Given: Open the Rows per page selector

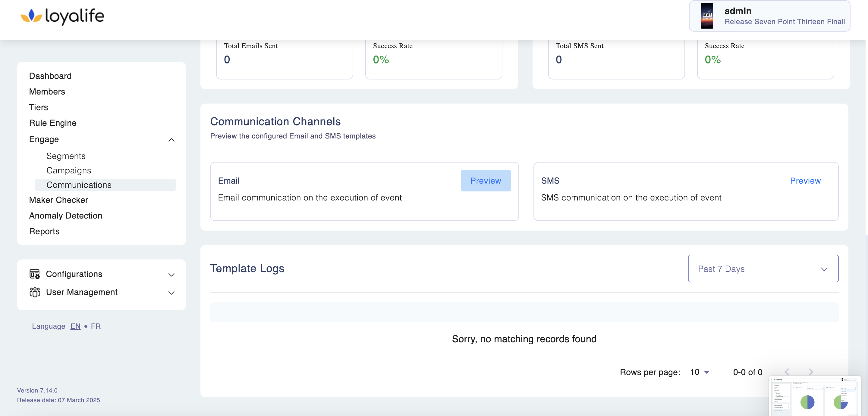Looking at the screenshot, I should (700, 372).
